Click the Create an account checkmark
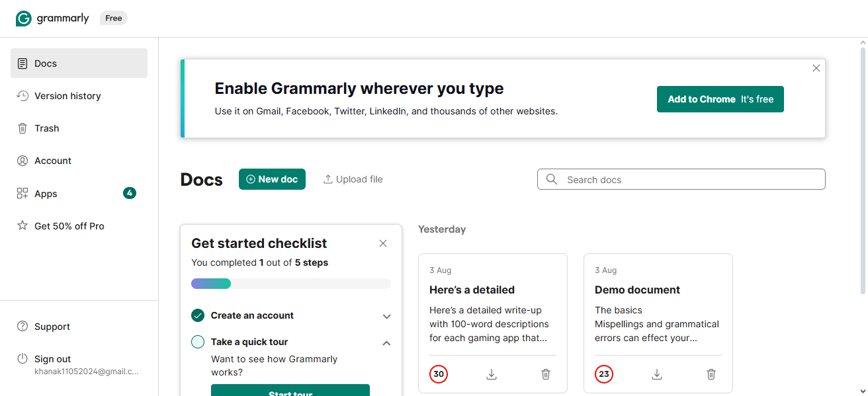This screenshot has height=396, width=868. (x=198, y=315)
